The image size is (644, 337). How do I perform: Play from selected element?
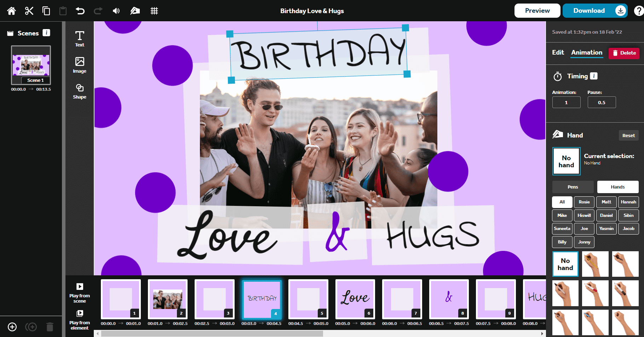80,320
